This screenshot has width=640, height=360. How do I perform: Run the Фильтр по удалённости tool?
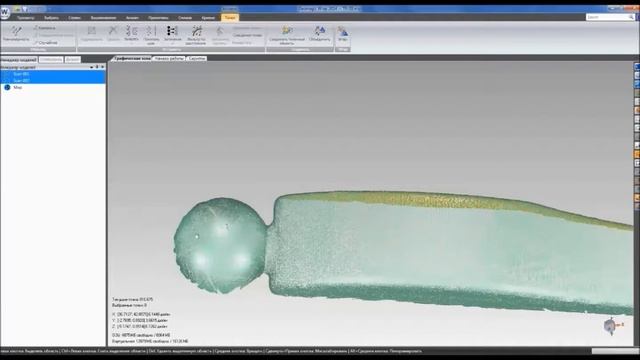click(196, 35)
